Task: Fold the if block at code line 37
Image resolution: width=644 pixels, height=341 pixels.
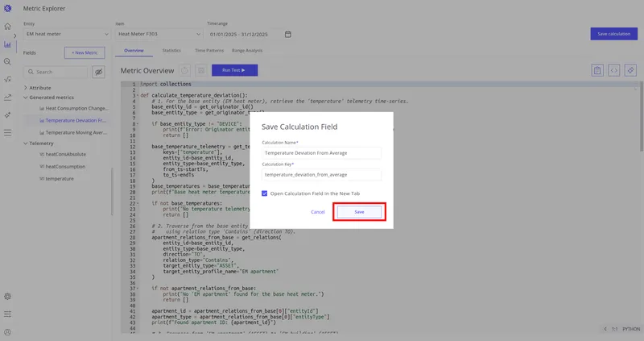Action: pos(138,289)
